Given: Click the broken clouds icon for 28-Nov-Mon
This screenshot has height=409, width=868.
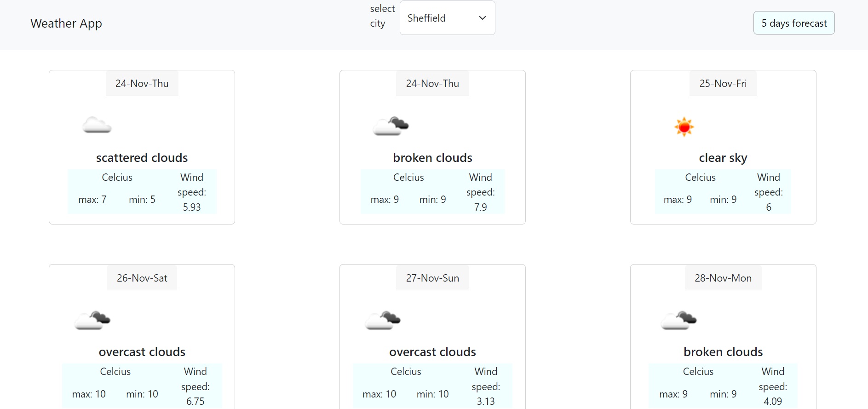Looking at the screenshot, I should [679, 320].
